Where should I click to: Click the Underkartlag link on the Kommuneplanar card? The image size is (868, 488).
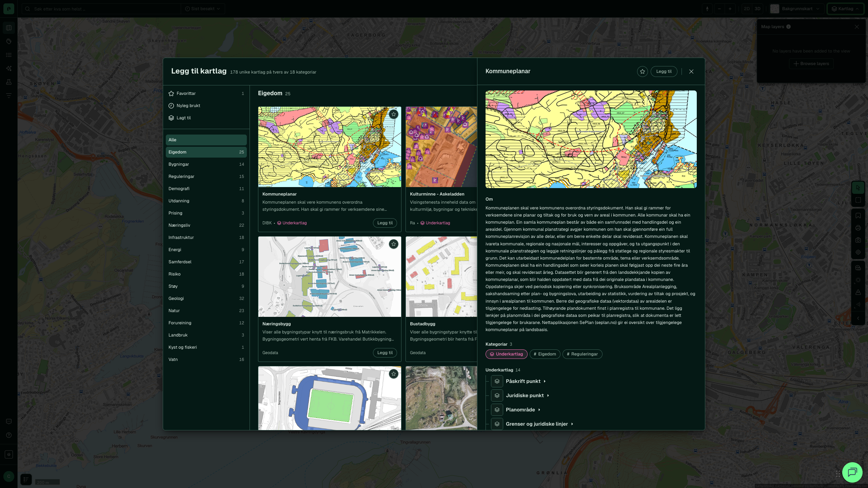click(292, 223)
